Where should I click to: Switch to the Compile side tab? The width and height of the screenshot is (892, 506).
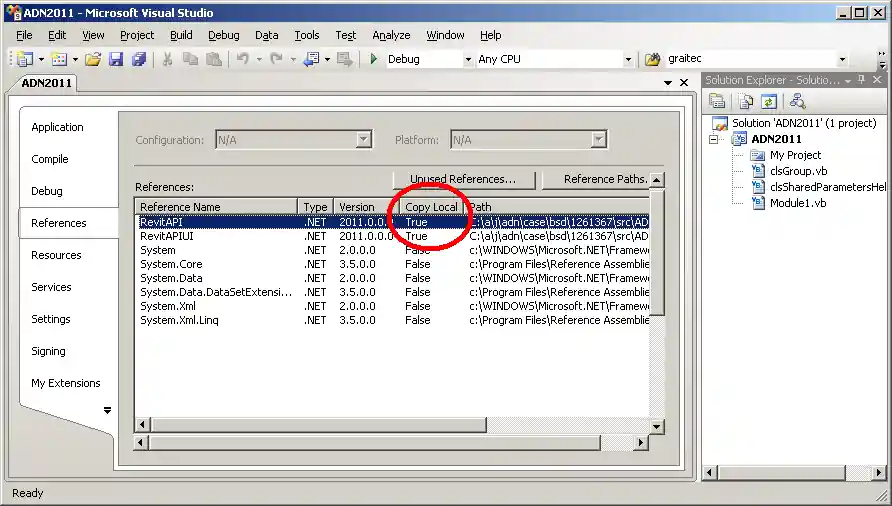coord(50,159)
